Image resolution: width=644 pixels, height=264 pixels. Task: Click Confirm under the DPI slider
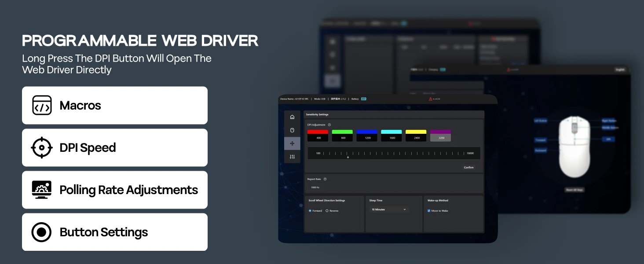click(x=469, y=168)
